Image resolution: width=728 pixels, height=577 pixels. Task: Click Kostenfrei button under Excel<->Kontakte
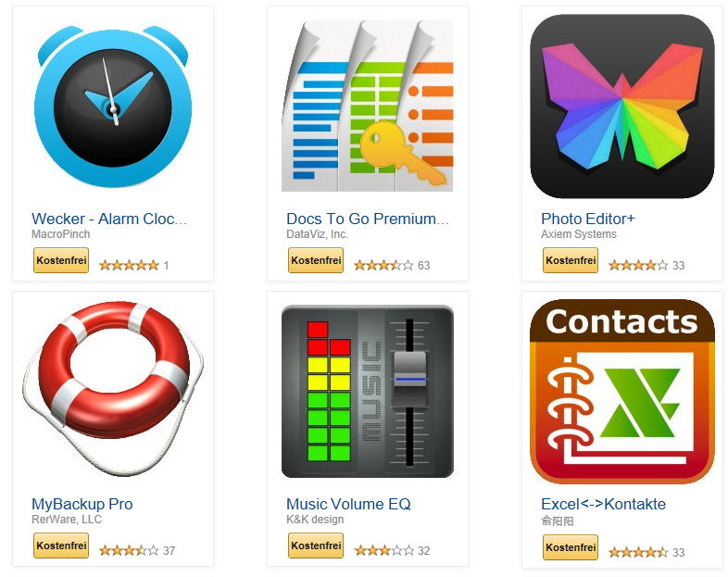[571, 547]
